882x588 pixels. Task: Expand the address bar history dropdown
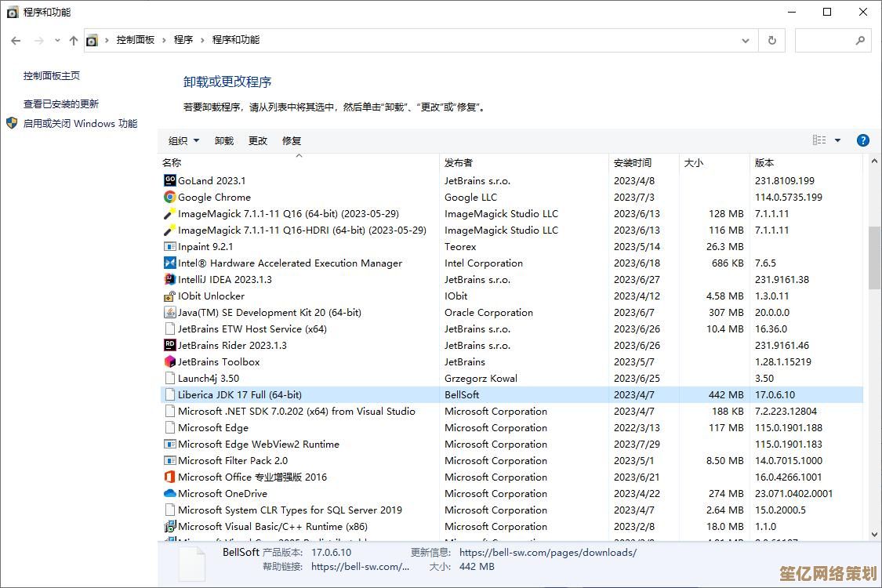tap(746, 40)
